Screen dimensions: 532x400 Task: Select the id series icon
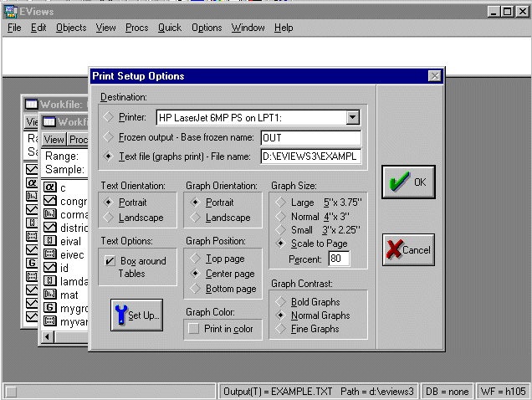49,268
